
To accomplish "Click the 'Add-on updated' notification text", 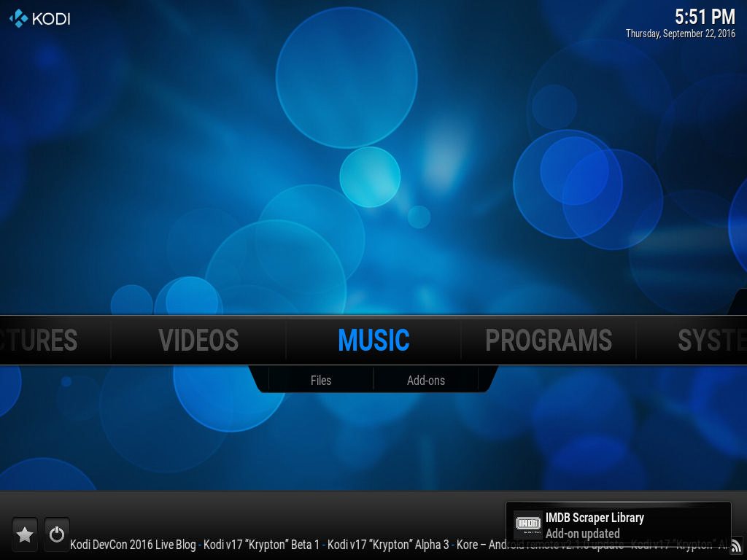I will [x=582, y=534].
